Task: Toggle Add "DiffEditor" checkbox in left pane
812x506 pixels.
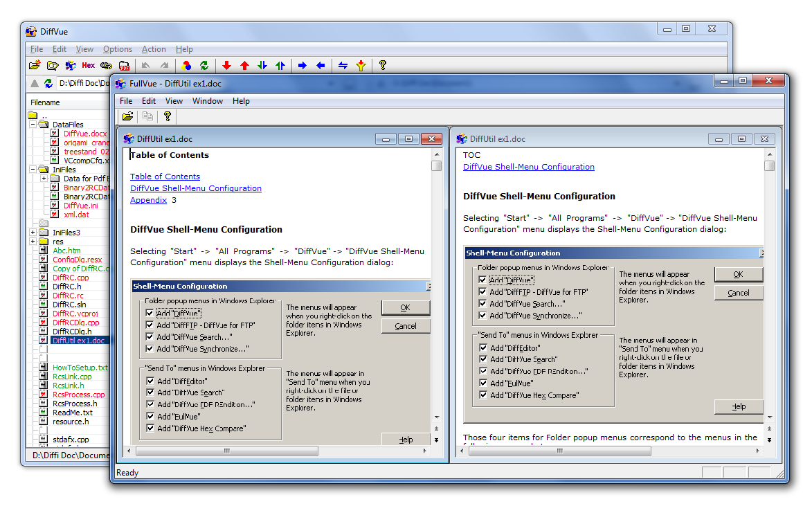Action: tap(150, 381)
